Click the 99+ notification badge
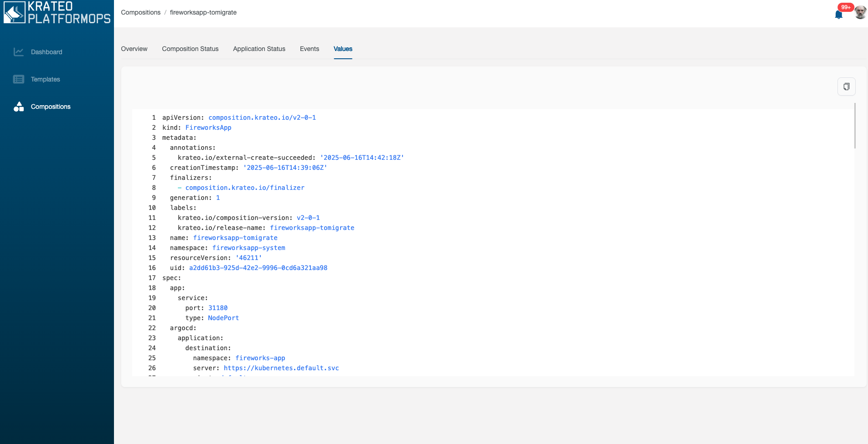 (x=846, y=7)
